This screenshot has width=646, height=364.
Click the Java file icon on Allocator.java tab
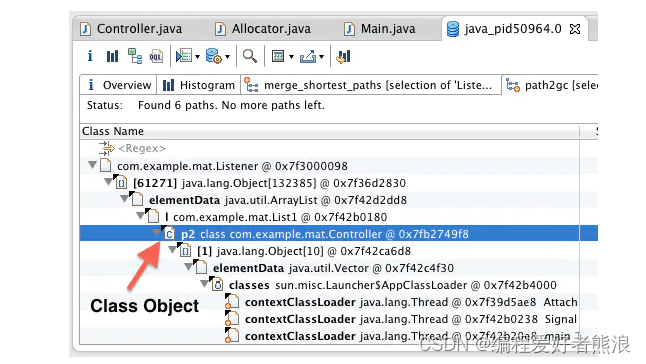pyautogui.click(x=220, y=29)
